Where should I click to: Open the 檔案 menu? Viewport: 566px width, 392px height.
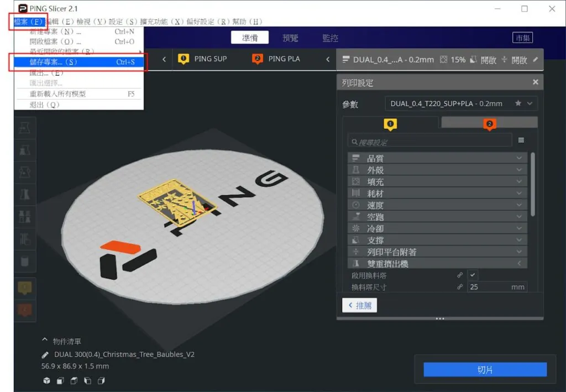29,22
